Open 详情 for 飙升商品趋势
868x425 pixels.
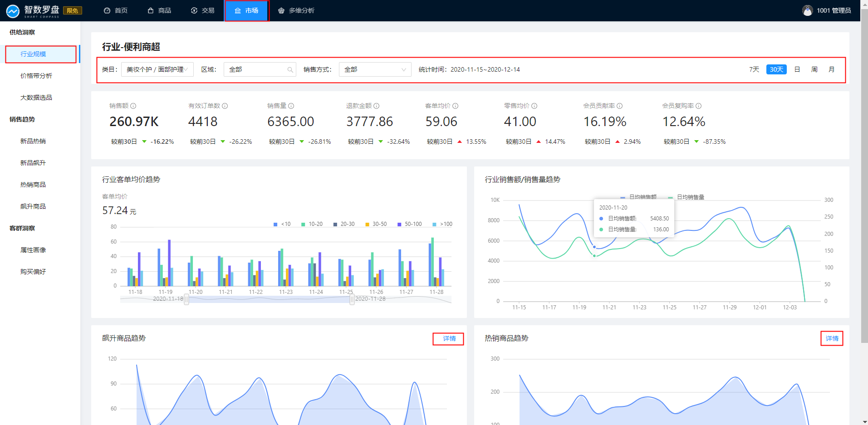(449, 338)
